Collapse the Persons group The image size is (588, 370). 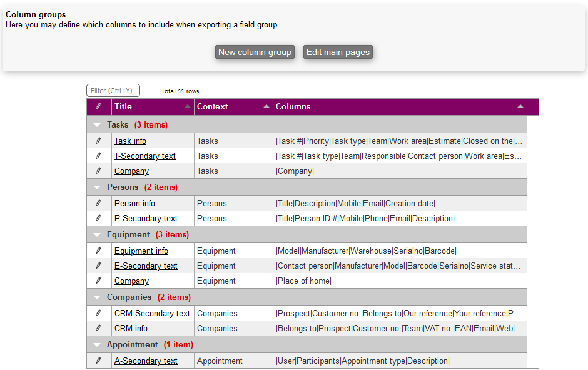point(97,187)
